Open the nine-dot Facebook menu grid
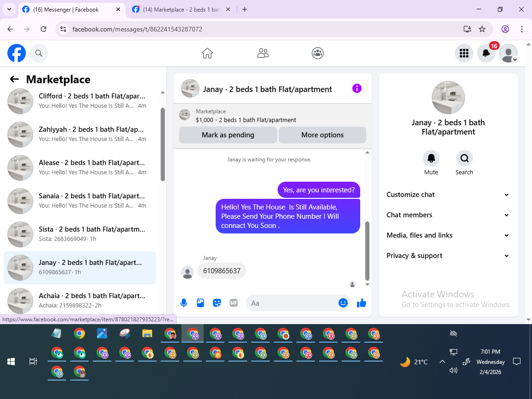The width and height of the screenshot is (532, 399). (x=464, y=53)
